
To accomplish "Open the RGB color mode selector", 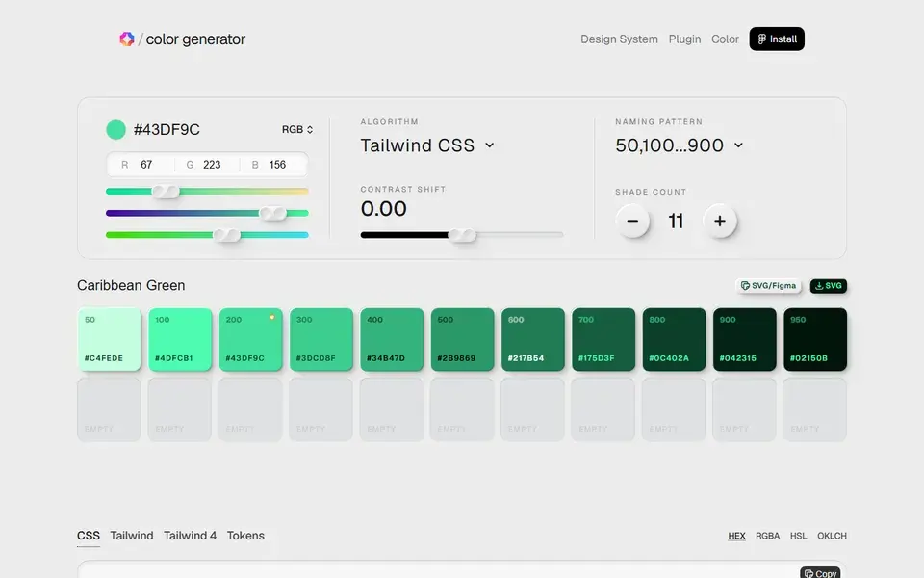I will (x=297, y=129).
